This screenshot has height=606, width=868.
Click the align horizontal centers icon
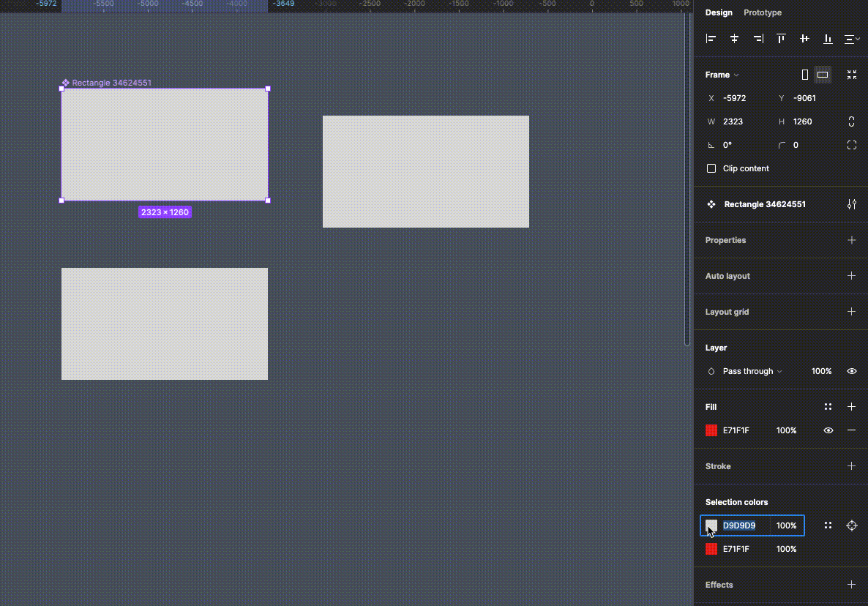pos(734,39)
